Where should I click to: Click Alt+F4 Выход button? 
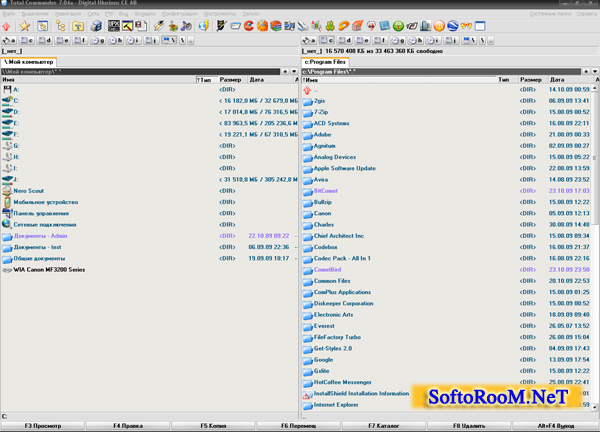[556, 426]
